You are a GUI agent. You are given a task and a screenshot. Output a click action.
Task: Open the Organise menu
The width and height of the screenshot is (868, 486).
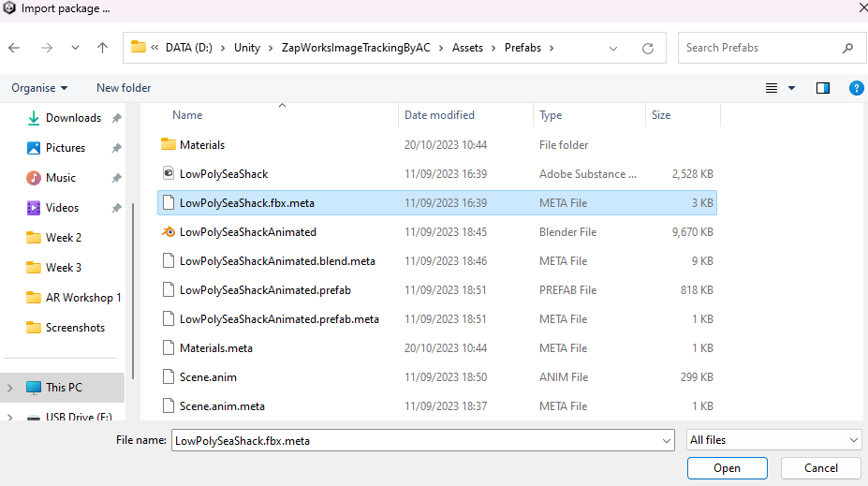coord(39,88)
